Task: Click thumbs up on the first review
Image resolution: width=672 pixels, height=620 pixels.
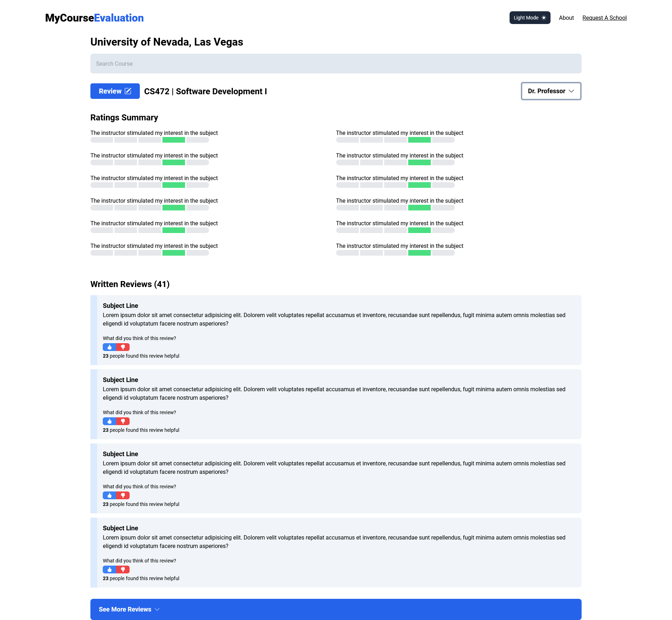Action: point(109,347)
